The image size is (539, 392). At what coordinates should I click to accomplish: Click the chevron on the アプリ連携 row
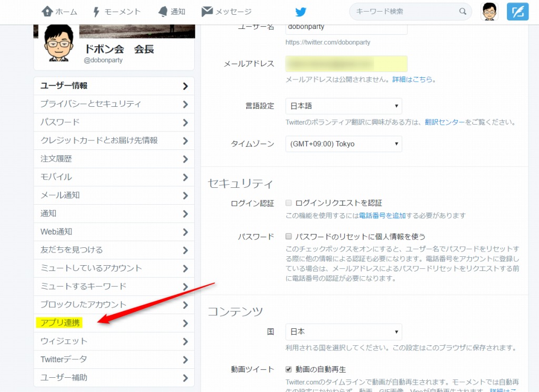pyautogui.click(x=185, y=323)
